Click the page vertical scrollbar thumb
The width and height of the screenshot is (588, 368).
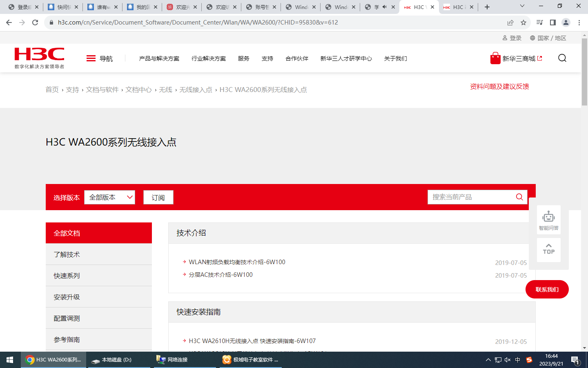coord(584,72)
